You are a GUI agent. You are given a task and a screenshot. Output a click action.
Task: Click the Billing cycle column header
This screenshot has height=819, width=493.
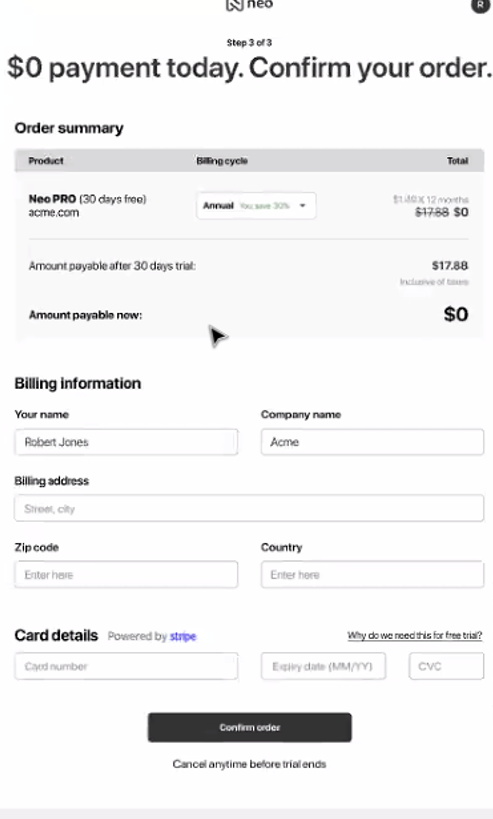tap(222, 161)
